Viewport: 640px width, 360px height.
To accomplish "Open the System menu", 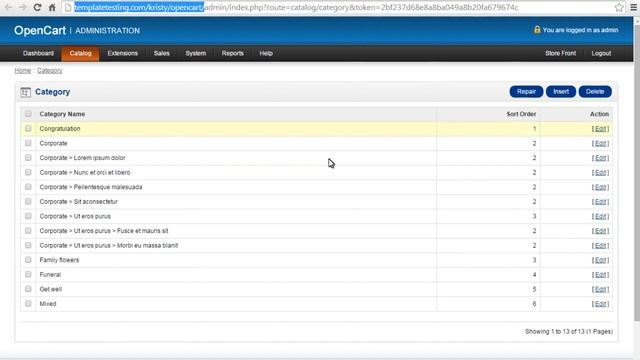I will point(196,53).
